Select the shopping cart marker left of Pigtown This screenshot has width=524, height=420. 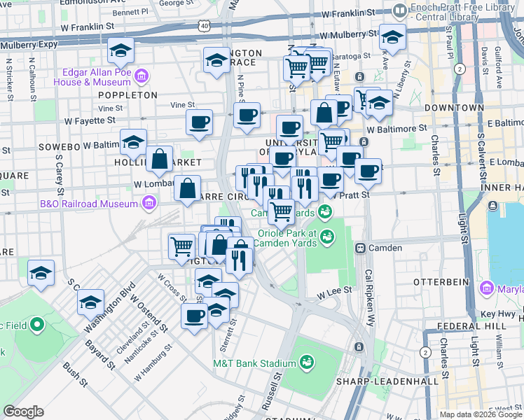(x=181, y=249)
